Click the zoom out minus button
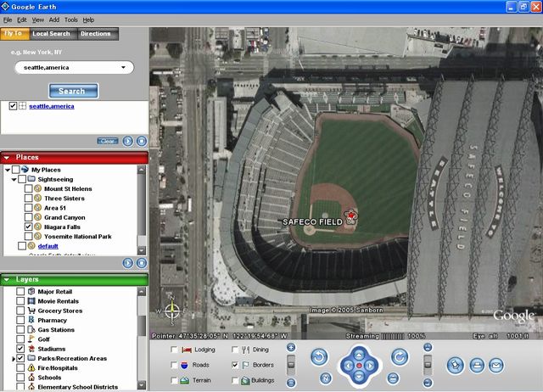Screen dimensions: 543x392 pyautogui.click(x=291, y=383)
